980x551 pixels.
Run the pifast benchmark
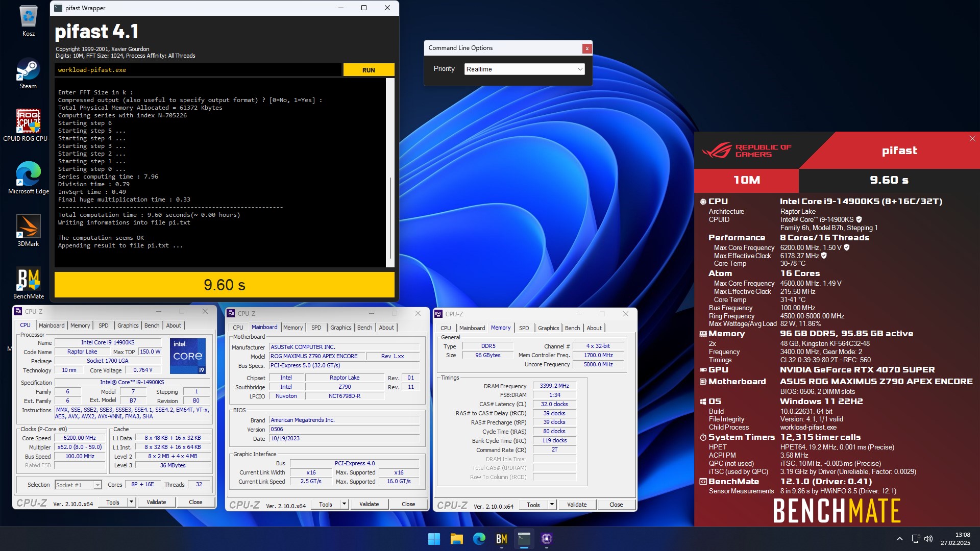[369, 70]
